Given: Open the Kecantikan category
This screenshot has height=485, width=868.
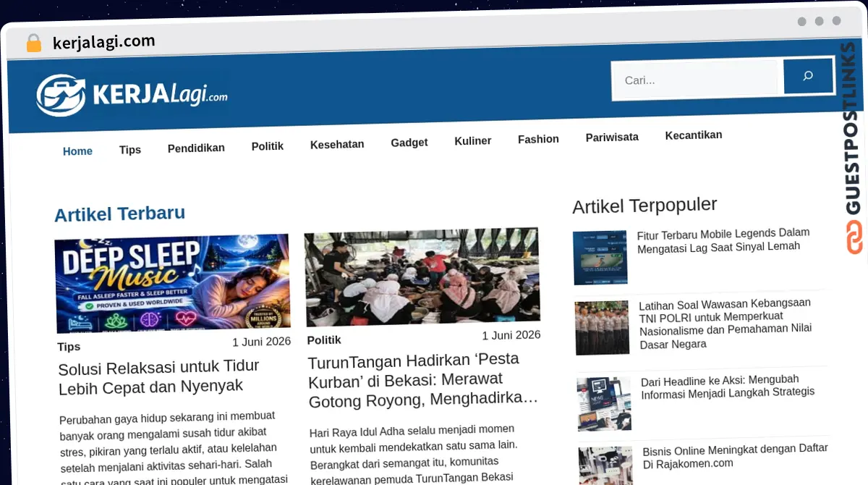Looking at the screenshot, I should click(x=694, y=135).
